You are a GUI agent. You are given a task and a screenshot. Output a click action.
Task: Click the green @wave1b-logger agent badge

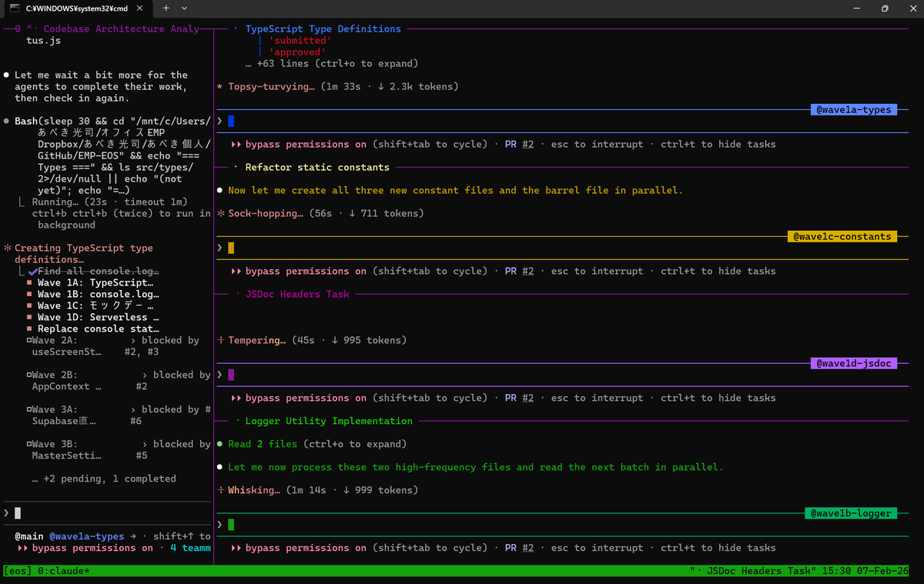(x=851, y=512)
